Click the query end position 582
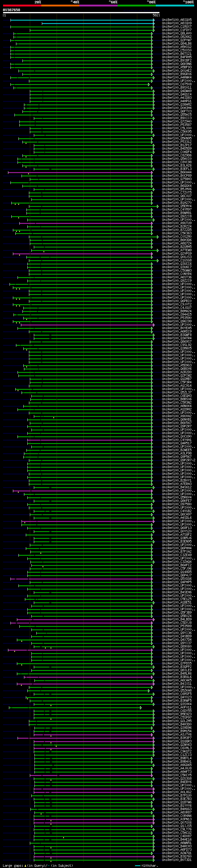Image resolution: width=197 pixels, height=868 pixels. 155,15
